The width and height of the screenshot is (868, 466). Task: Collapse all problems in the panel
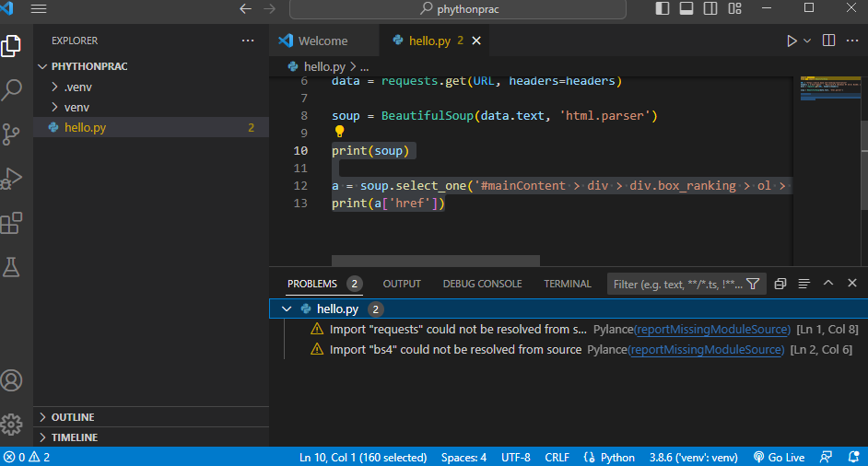point(780,284)
